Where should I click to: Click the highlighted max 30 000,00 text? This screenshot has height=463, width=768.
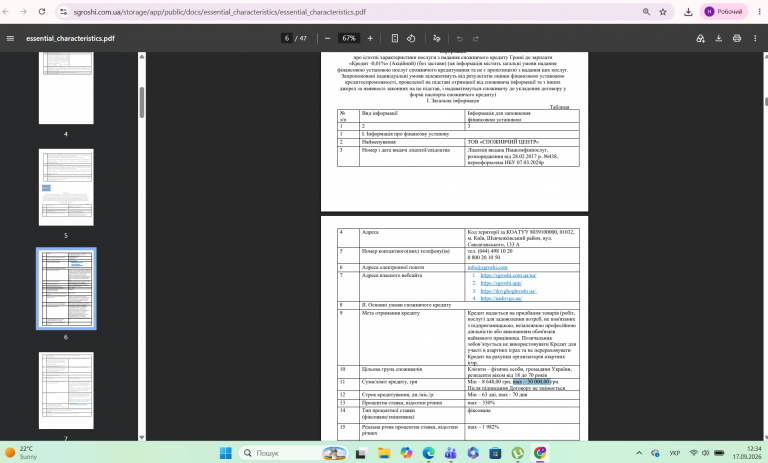click(x=532, y=382)
